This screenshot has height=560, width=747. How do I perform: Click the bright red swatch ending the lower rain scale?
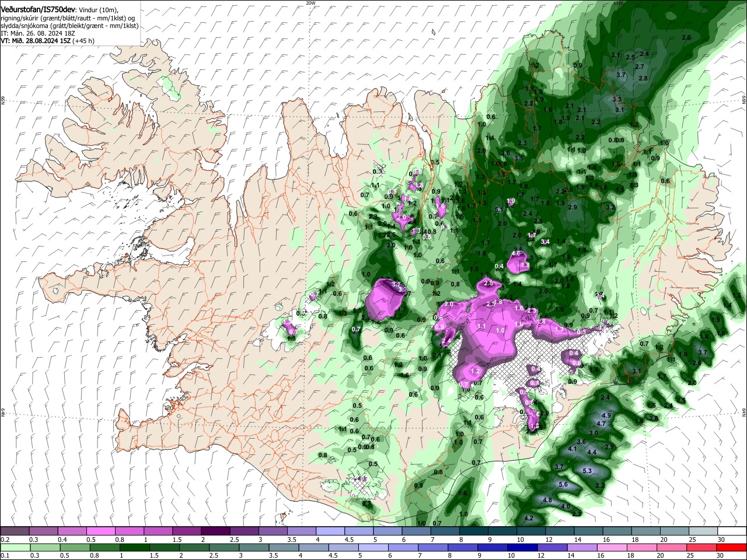732,547
